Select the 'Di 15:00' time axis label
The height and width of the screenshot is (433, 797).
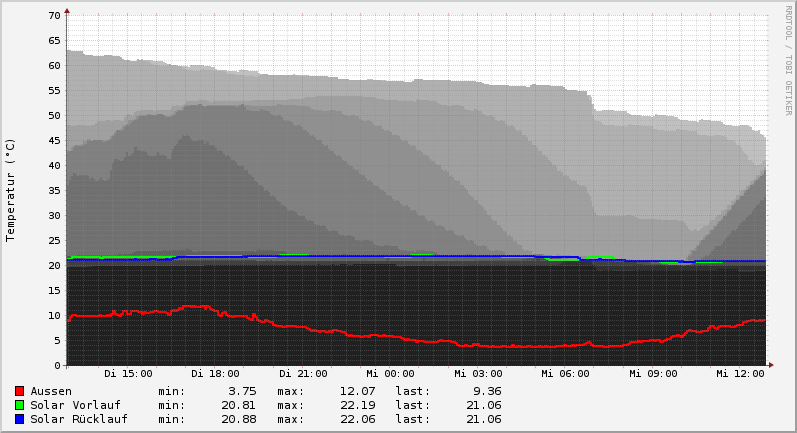pos(128,374)
